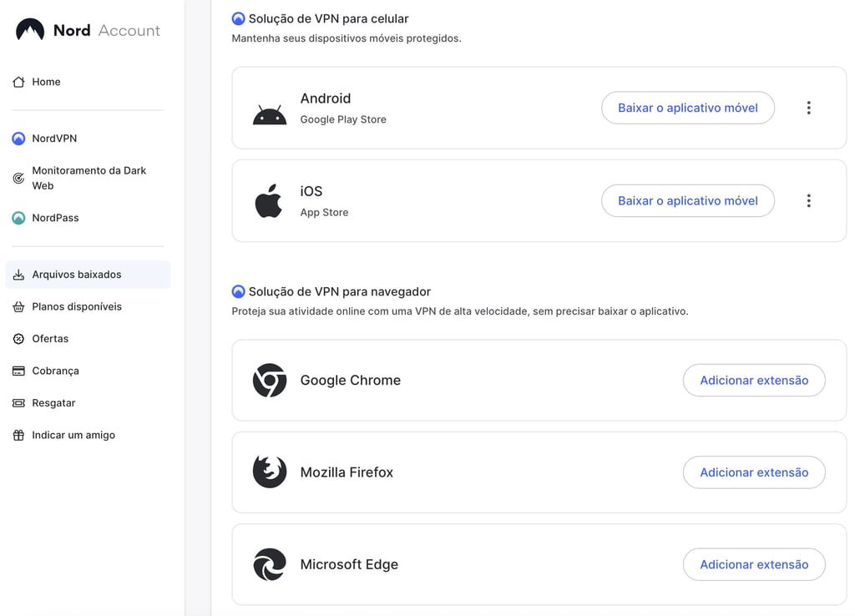Image resolution: width=855 pixels, height=616 pixels.
Task: Click 'Adicionar extensão' for Mozilla Firefox
Action: click(754, 472)
